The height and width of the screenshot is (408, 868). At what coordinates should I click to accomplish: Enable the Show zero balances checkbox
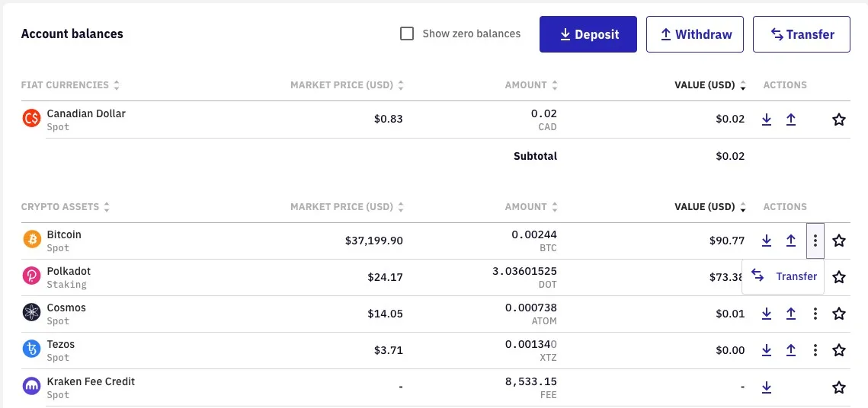407,33
